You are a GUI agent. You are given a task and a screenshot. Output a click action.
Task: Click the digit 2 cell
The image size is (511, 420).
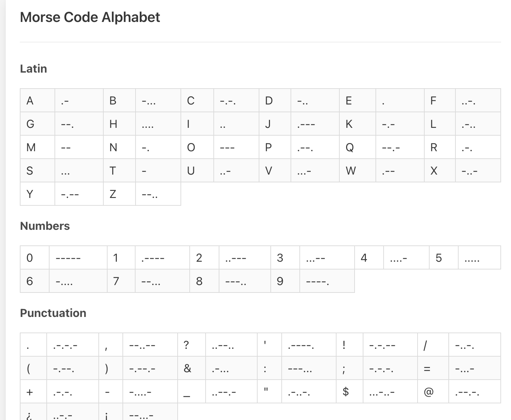(204, 258)
